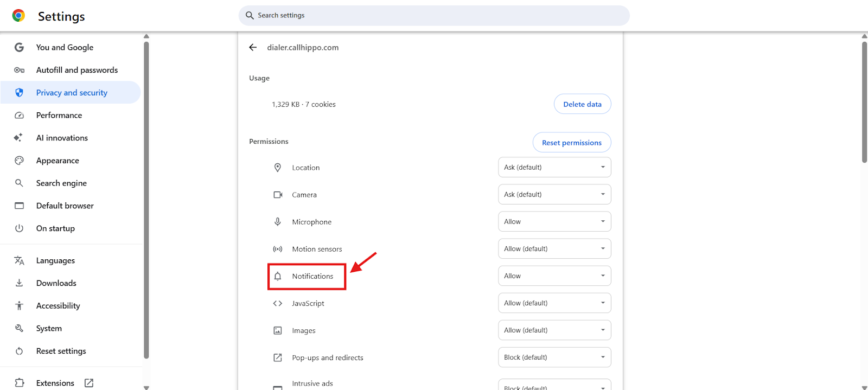Click the Notifications bell icon

(278, 276)
